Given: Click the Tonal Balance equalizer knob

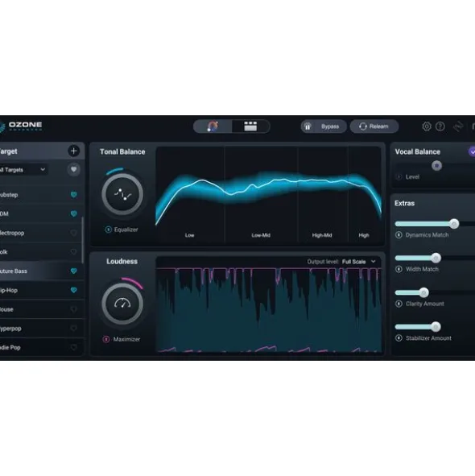Looking at the screenshot, I should [122, 194].
